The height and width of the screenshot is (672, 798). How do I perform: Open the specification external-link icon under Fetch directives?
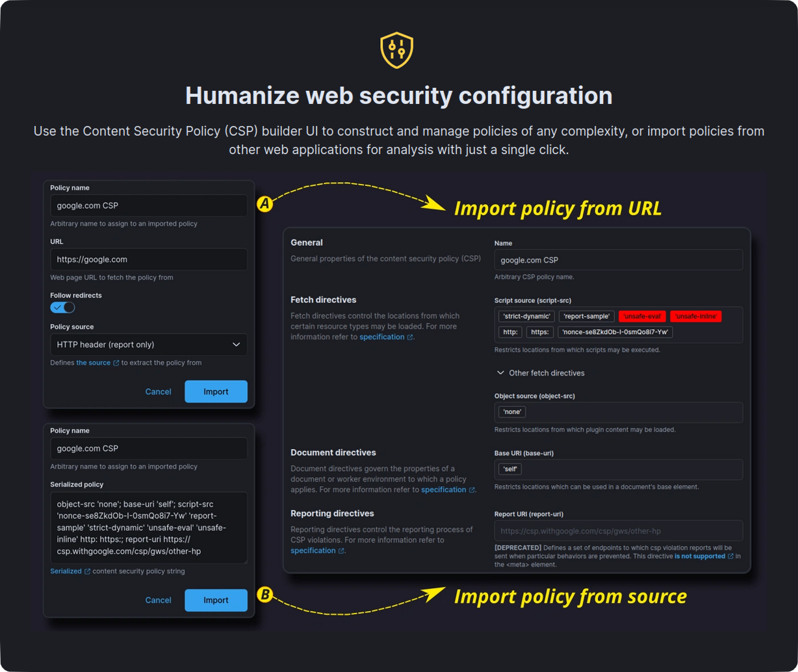[410, 337]
